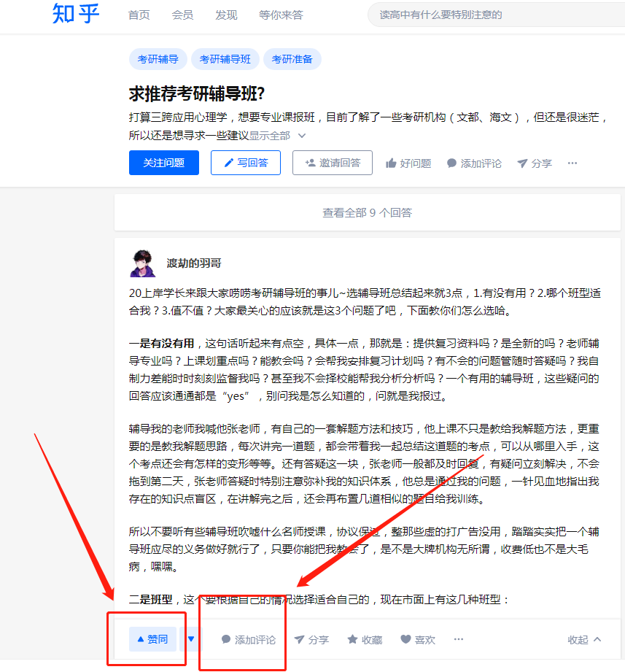Share the answer via 分享 in the bottom bar
The width and height of the screenshot is (625, 672).
(x=311, y=640)
